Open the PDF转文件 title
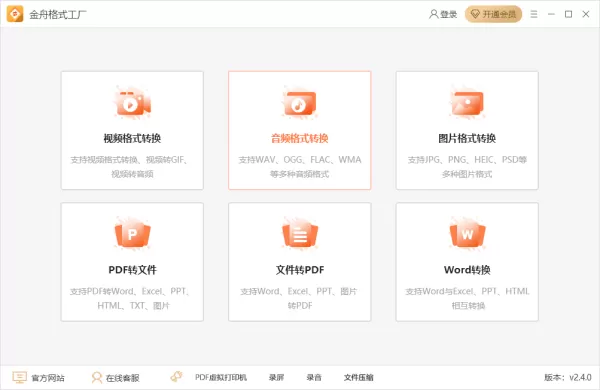This screenshot has width=600, height=390. [132, 270]
